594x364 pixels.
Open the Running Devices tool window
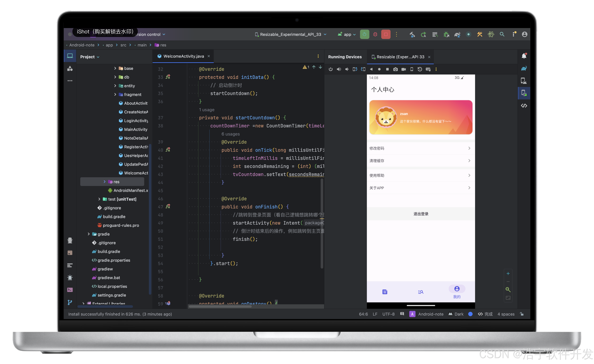point(524,93)
